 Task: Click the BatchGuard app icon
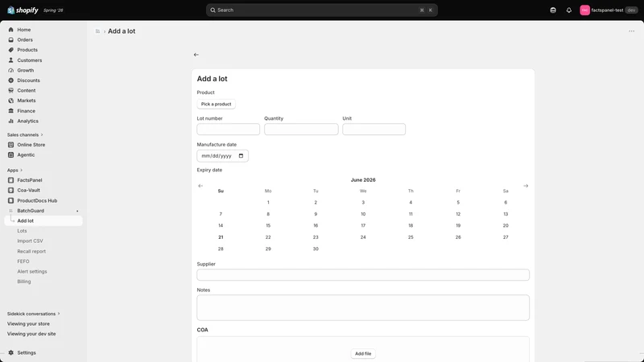(x=11, y=211)
